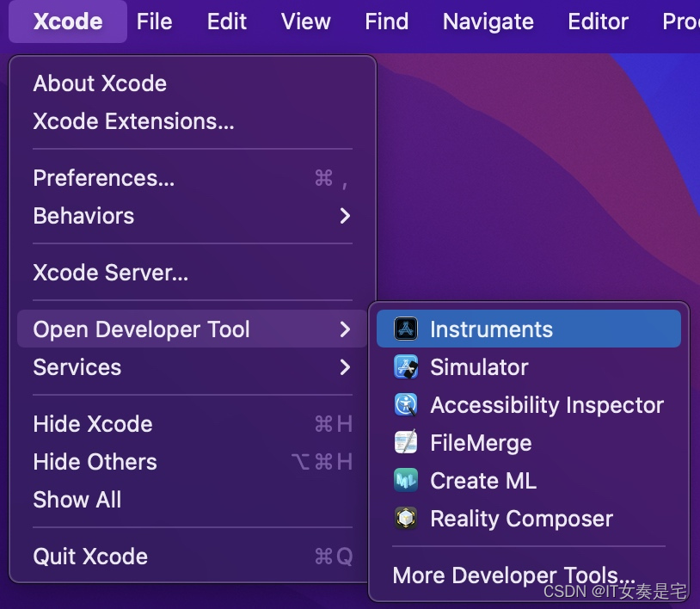
Task: Choose Hide Others
Action: (x=193, y=462)
